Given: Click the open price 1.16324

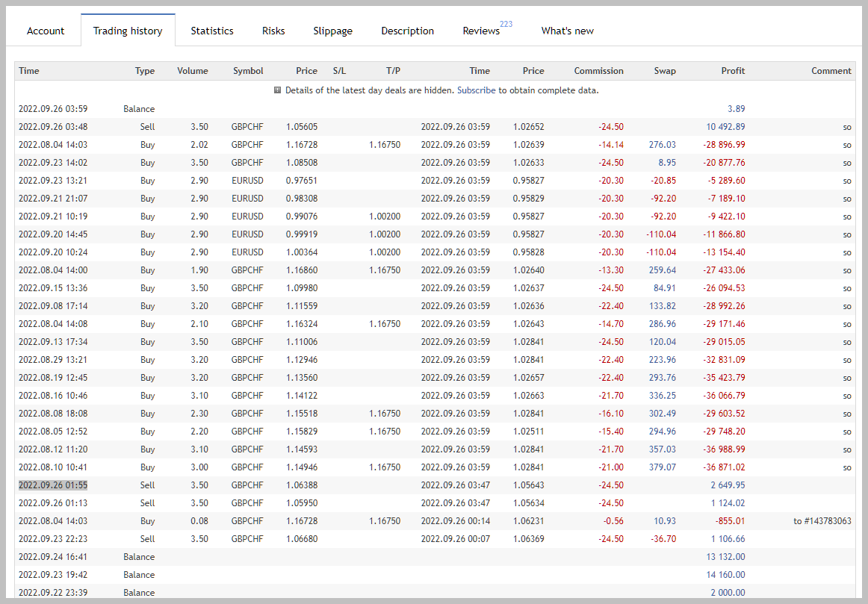Looking at the screenshot, I should pos(302,324).
